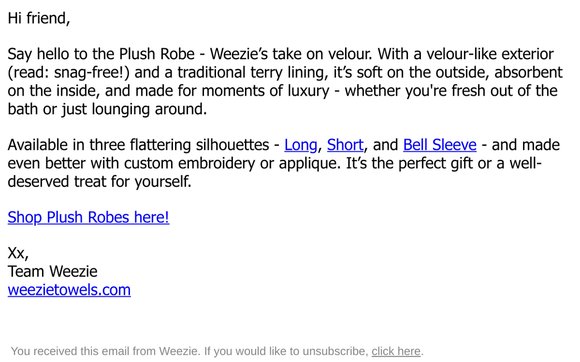Viewport: 580px width, 362px height.
Task: Click the 'You received this email from Weezie' footer
Action: [104, 351]
